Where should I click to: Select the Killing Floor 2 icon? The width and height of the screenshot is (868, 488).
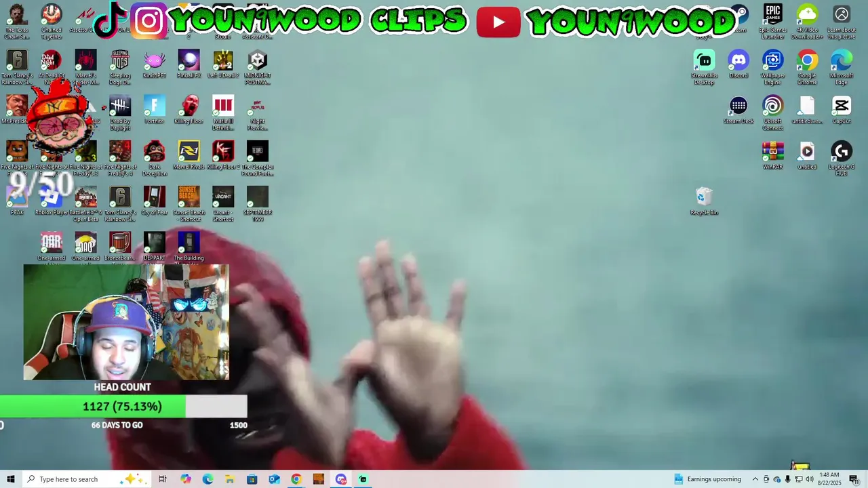click(x=223, y=155)
